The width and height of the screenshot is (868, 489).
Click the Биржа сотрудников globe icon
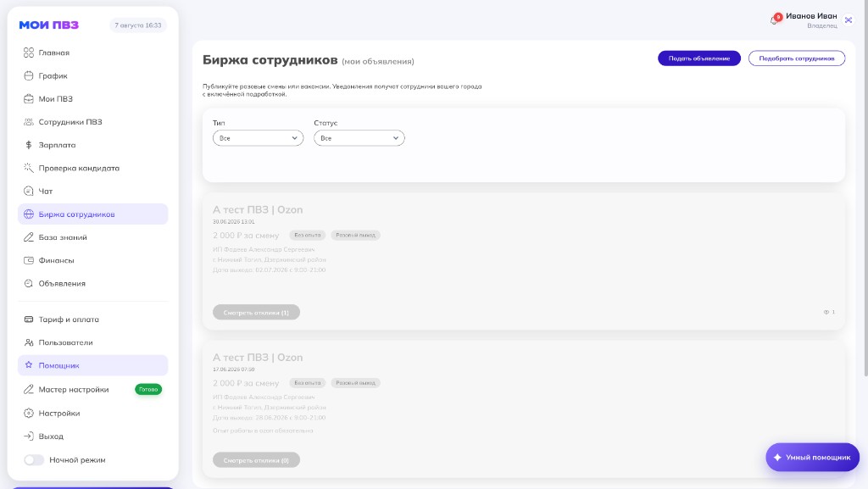pos(29,214)
